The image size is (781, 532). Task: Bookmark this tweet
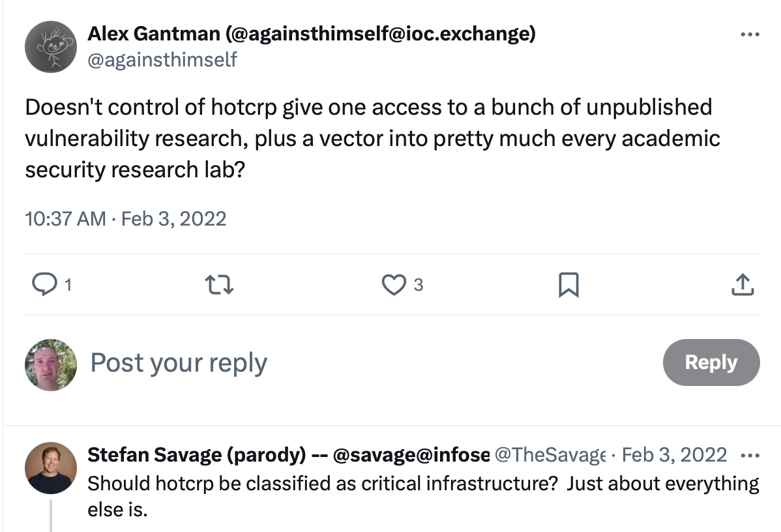[x=568, y=284]
